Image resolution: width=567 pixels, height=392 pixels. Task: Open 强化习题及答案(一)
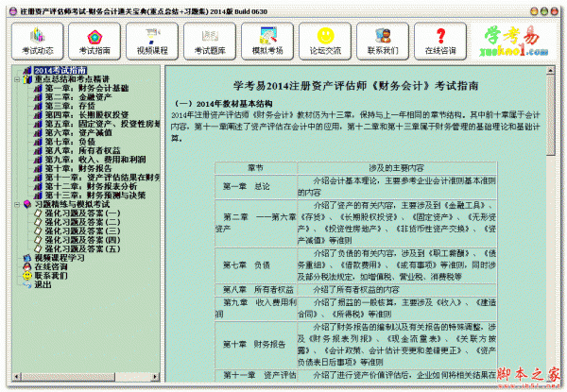coord(82,213)
